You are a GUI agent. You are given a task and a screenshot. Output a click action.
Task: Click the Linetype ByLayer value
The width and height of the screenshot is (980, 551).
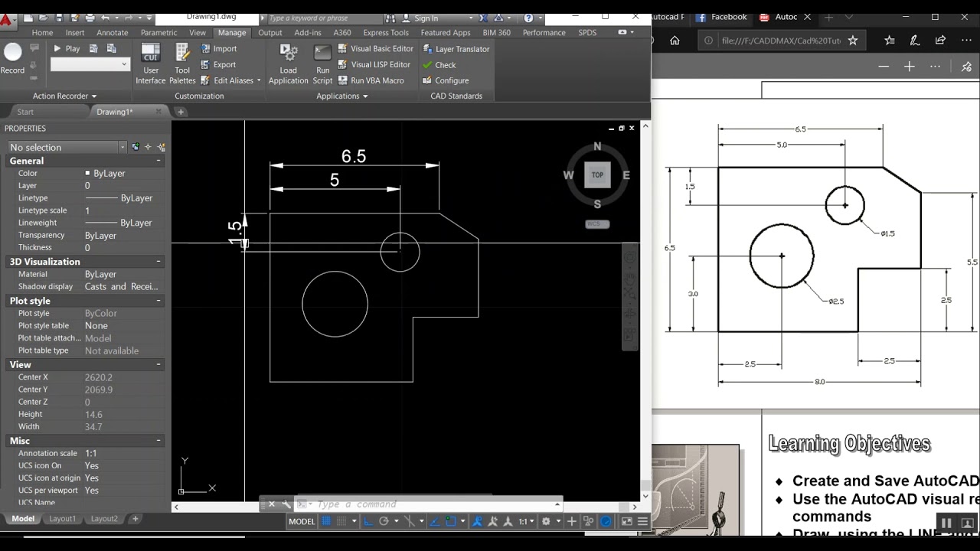(x=119, y=198)
